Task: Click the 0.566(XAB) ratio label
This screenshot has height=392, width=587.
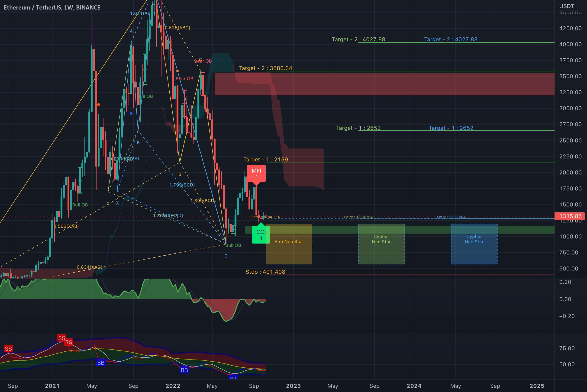Action: (66, 226)
